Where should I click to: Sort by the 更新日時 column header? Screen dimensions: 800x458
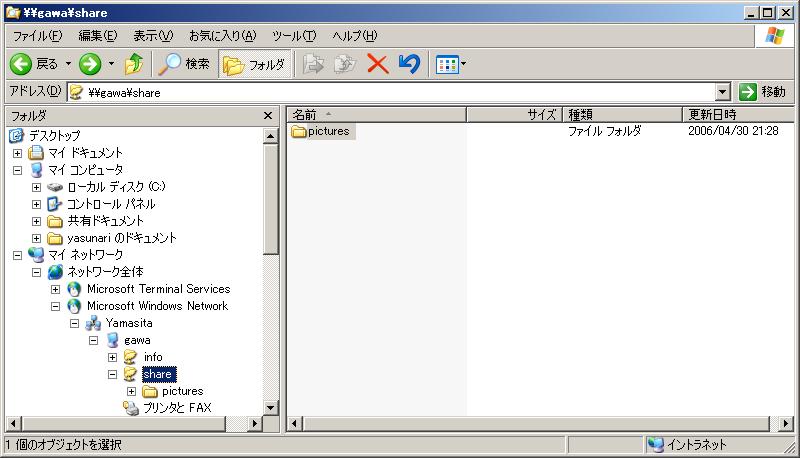click(738, 115)
